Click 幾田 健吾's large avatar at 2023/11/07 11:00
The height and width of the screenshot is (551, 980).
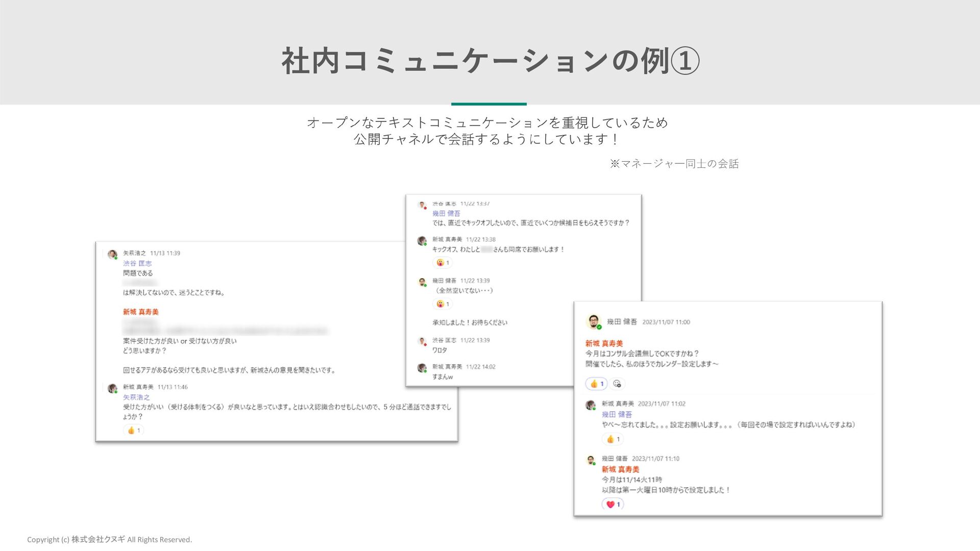pos(593,322)
